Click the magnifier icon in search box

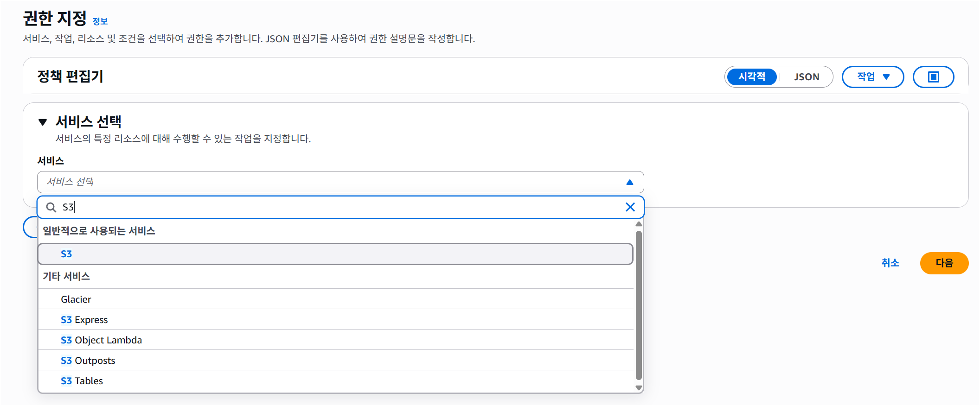pos(51,207)
